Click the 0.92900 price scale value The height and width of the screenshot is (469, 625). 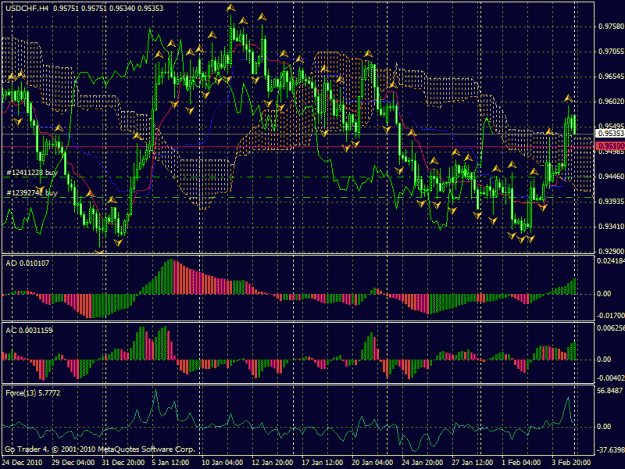611,251
